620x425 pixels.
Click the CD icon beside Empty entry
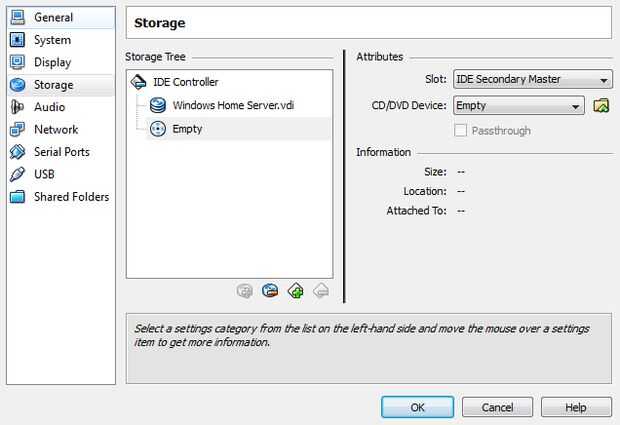pos(158,128)
